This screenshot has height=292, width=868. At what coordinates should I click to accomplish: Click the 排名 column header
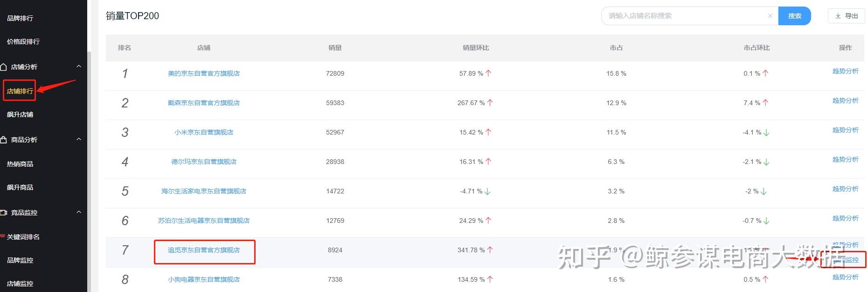(125, 48)
